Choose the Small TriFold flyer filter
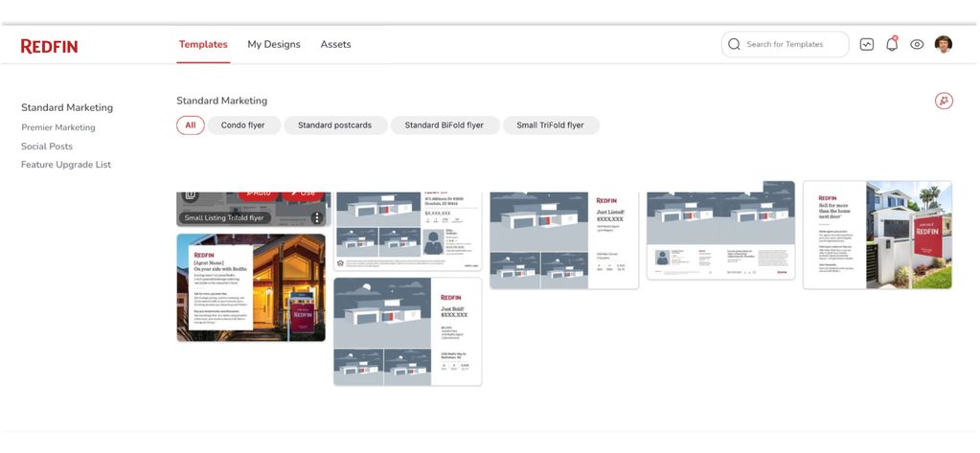Image resolution: width=980 pixels, height=453 pixels. 550,125
